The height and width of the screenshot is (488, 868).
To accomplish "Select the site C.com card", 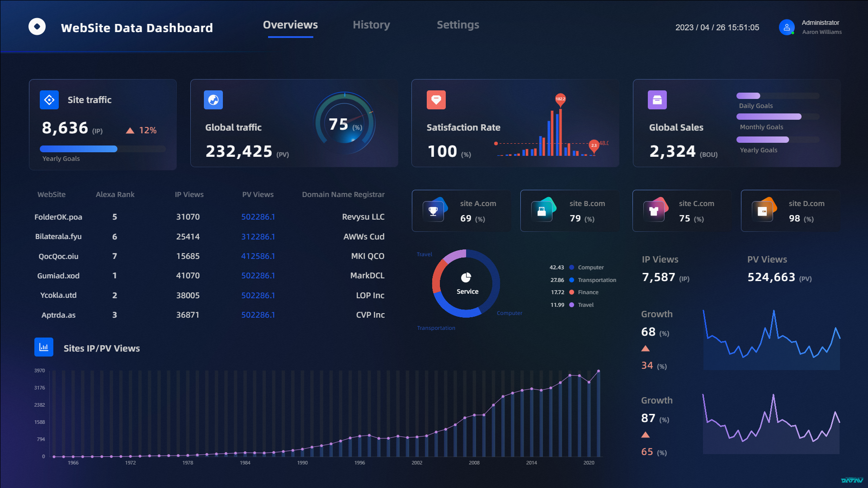I will (x=682, y=211).
